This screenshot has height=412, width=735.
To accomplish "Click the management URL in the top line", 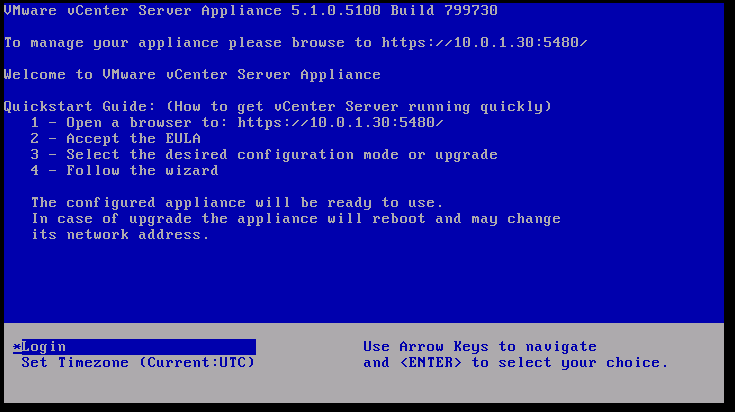I will click(484, 43).
